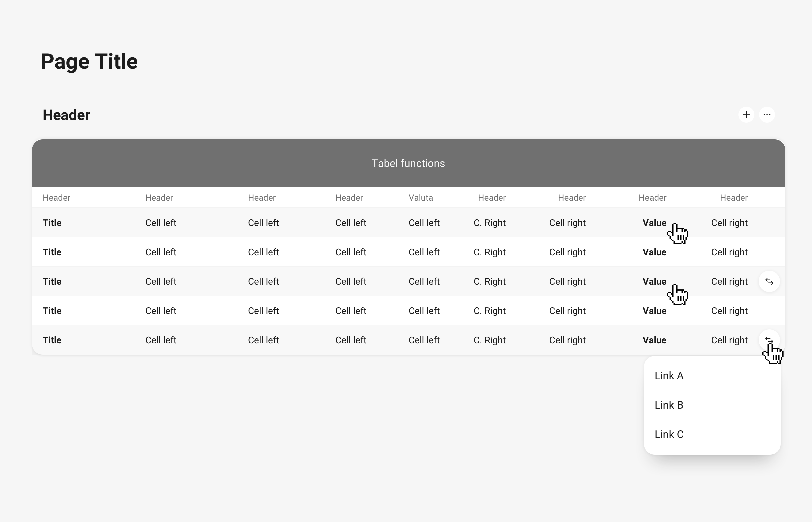Click the plus icon next to Header
Screen dimensions: 812x522
[746, 115]
